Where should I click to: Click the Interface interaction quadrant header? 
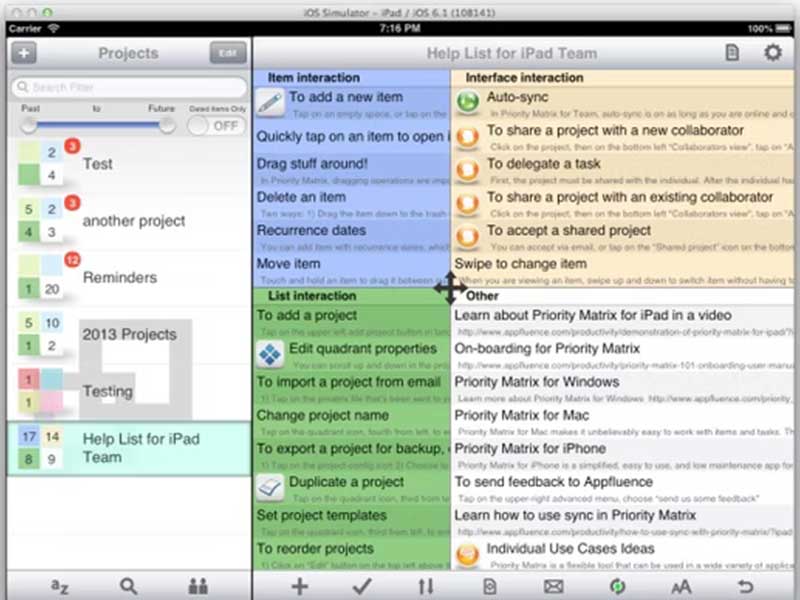[622, 78]
